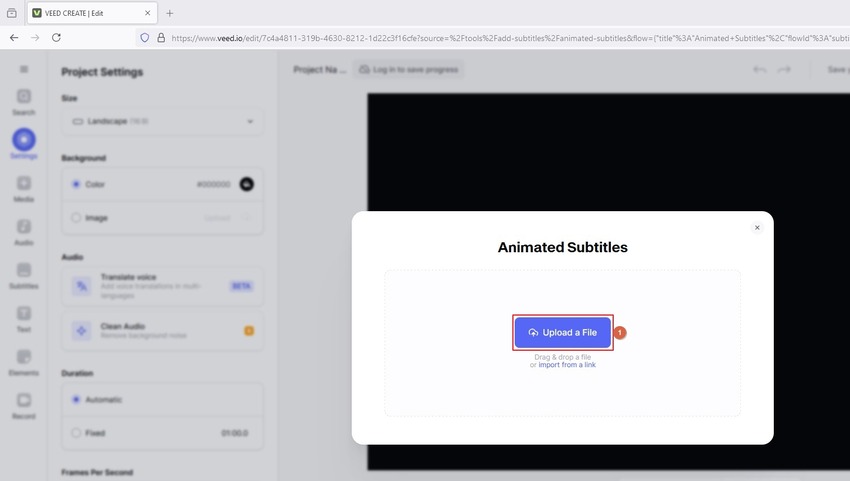Reload the browser page
The width and height of the screenshot is (850, 481).
pyautogui.click(x=56, y=37)
